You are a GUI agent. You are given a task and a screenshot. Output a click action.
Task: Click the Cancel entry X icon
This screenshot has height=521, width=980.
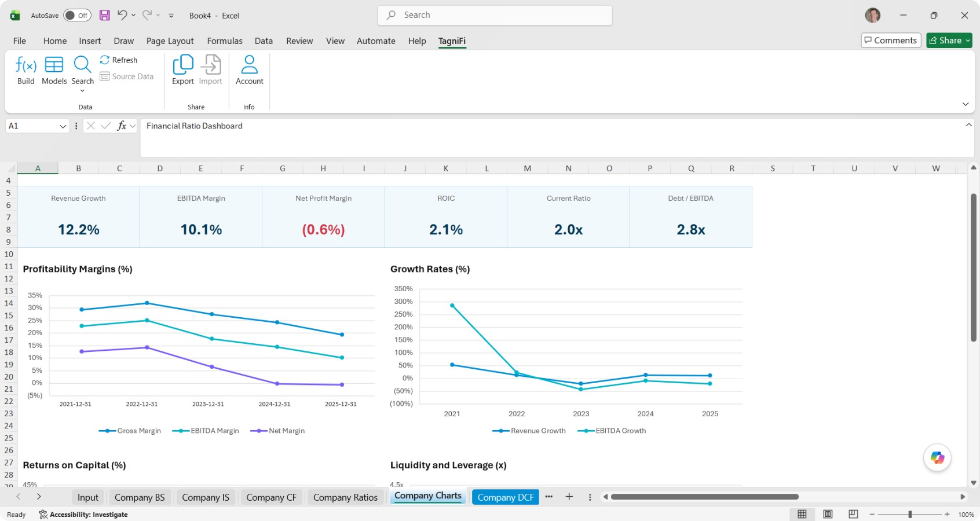91,126
